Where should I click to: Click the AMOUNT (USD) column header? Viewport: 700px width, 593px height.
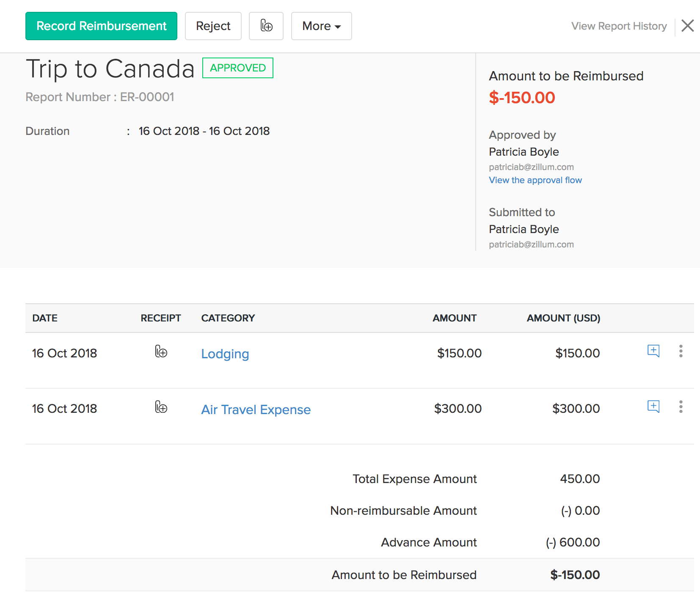click(x=563, y=318)
